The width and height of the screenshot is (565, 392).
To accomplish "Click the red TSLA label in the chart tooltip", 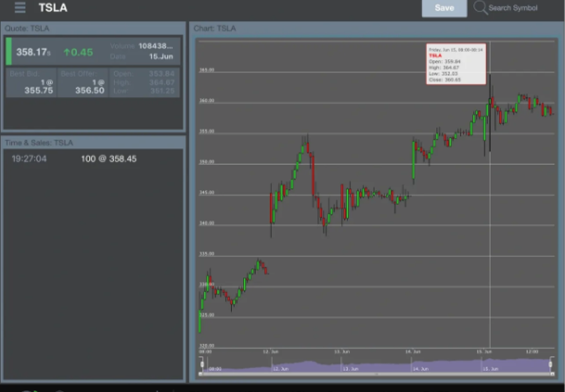I will click(x=435, y=56).
